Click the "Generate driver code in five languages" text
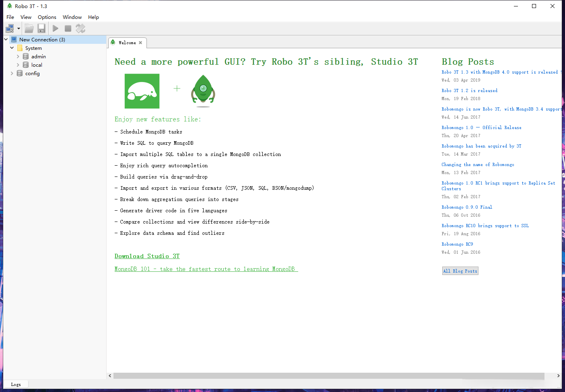Screen dimensions: 565x392 (x=173, y=211)
